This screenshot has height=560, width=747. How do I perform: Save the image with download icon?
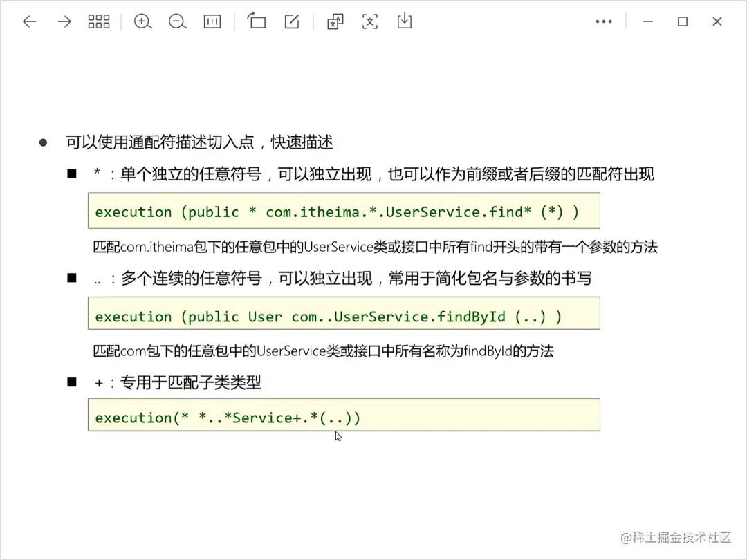(405, 21)
